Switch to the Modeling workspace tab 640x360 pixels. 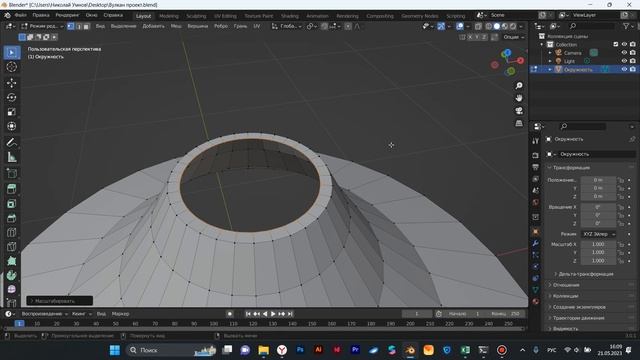click(169, 16)
